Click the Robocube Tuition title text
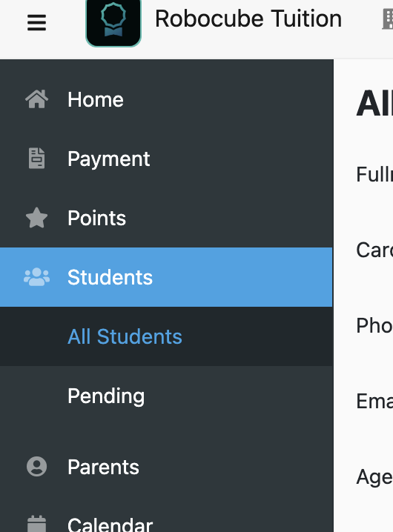Viewport: 393px width, 532px height. coord(248,19)
